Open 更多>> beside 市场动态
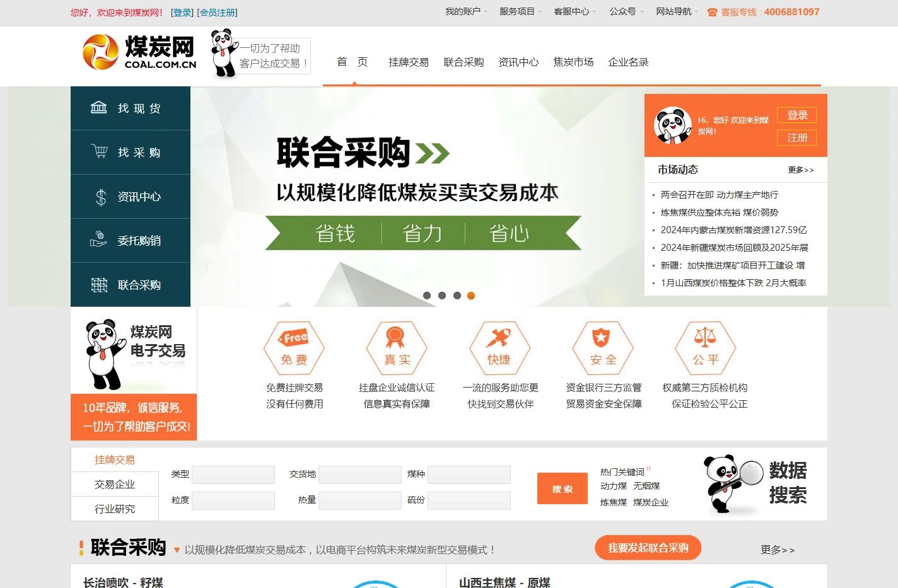The height and width of the screenshot is (588, 898). point(801,170)
